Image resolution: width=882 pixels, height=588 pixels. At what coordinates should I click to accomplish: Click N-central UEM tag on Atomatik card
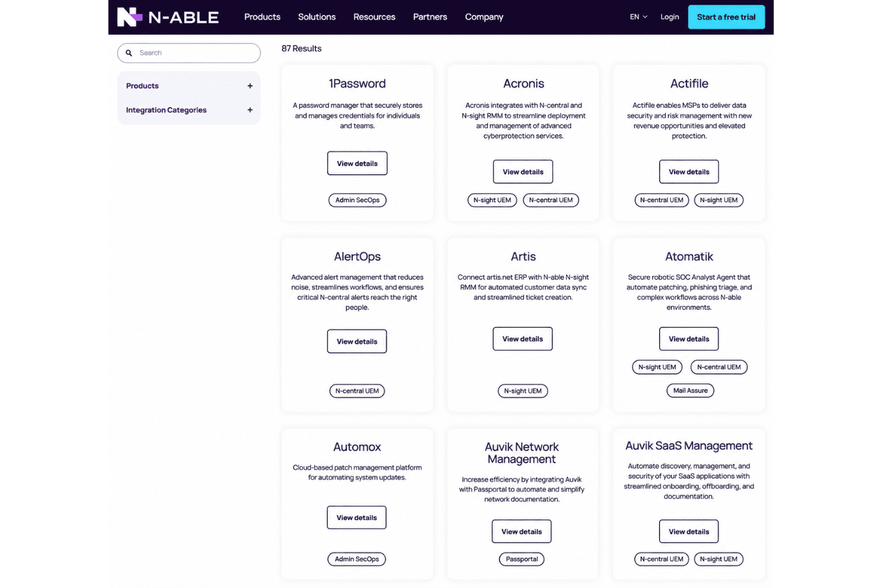(719, 367)
